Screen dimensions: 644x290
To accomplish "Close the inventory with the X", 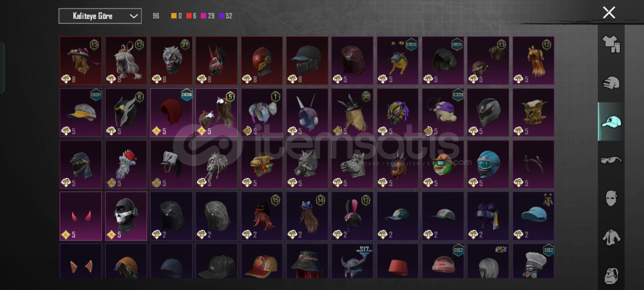I will click(609, 12).
